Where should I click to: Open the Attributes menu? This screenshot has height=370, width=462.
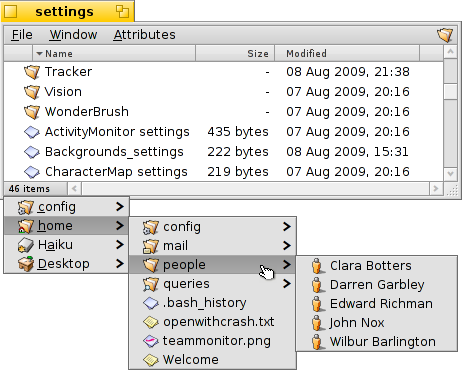coord(144,35)
